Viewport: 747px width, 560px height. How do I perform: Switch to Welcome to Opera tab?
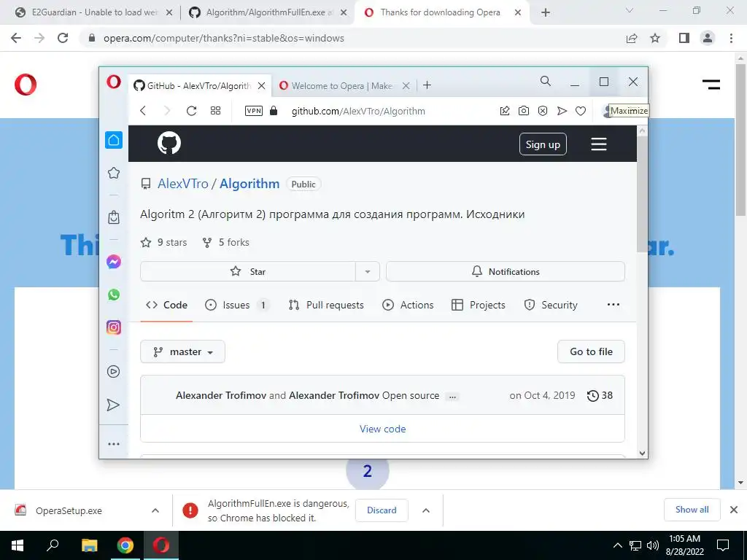point(342,86)
